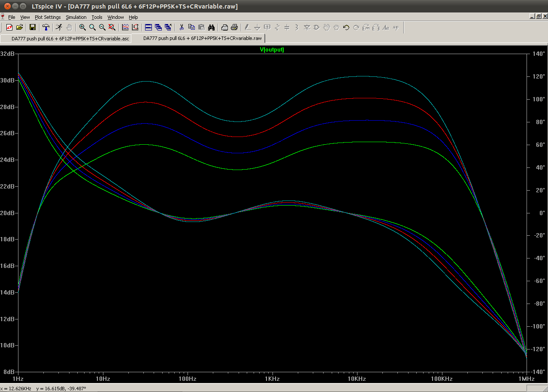The width and height of the screenshot is (548, 392).
Task: Click the scissors Cut icon
Action: [x=182, y=27]
